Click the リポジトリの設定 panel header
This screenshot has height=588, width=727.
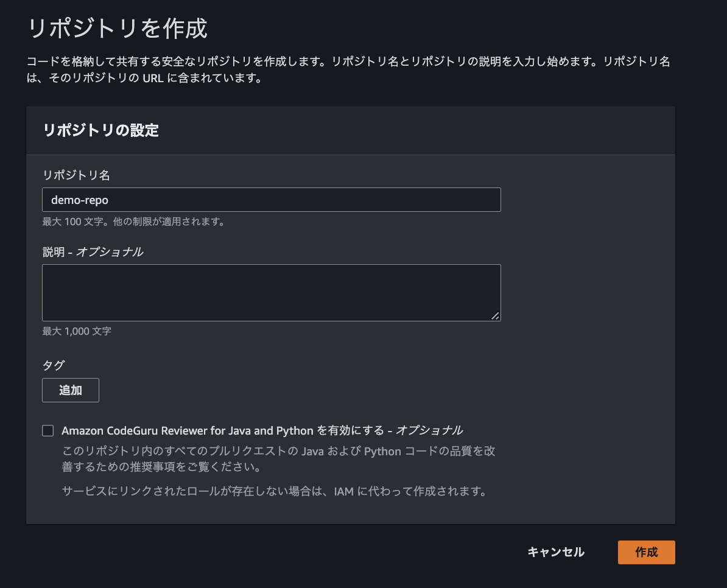pyautogui.click(x=101, y=130)
